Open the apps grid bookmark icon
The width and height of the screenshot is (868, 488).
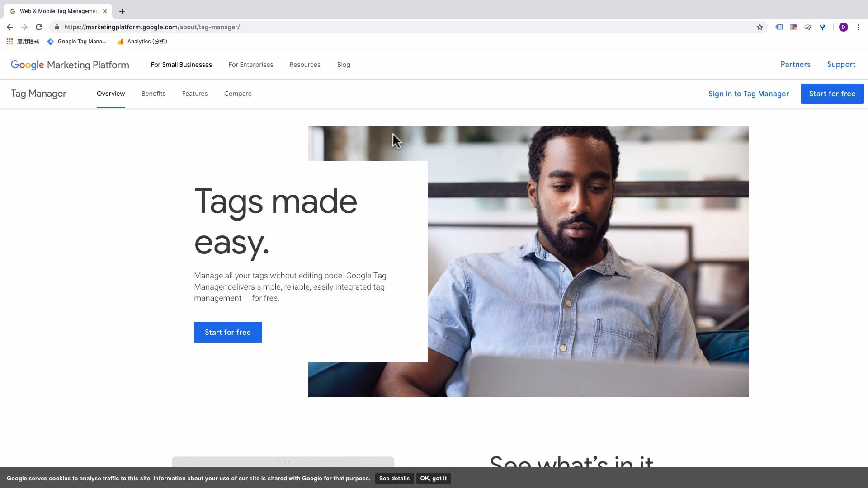pos(9,41)
